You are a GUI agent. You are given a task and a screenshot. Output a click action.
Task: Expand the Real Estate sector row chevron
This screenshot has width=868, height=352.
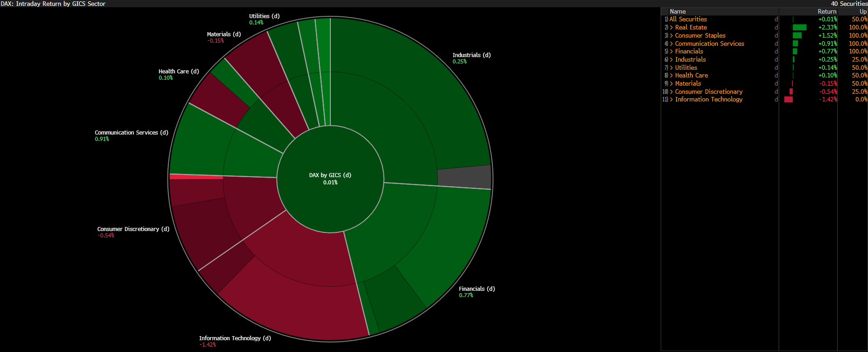point(672,28)
